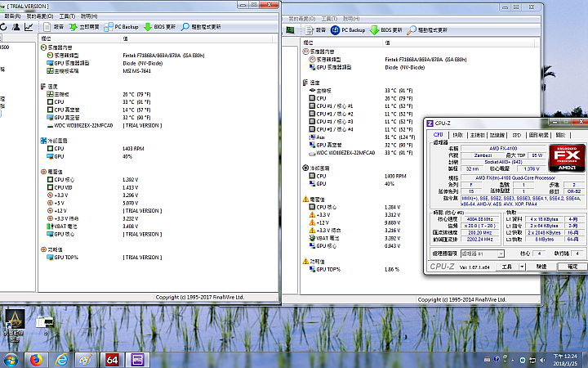Image resolution: width=588 pixels, height=368 pixels.
Task: Open the Windows Start button
Action: [11, 361]
